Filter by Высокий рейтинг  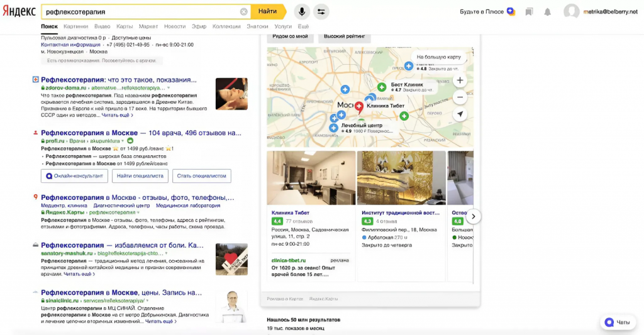344,36
